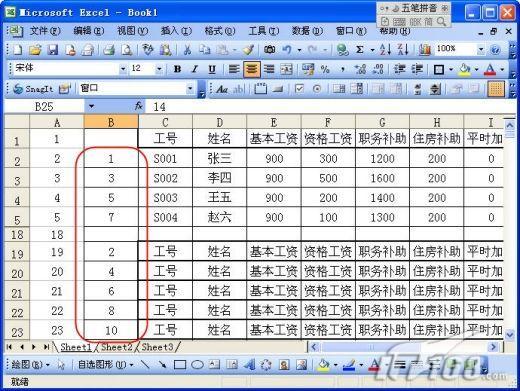Open the font size dropdown

[159, 69]
